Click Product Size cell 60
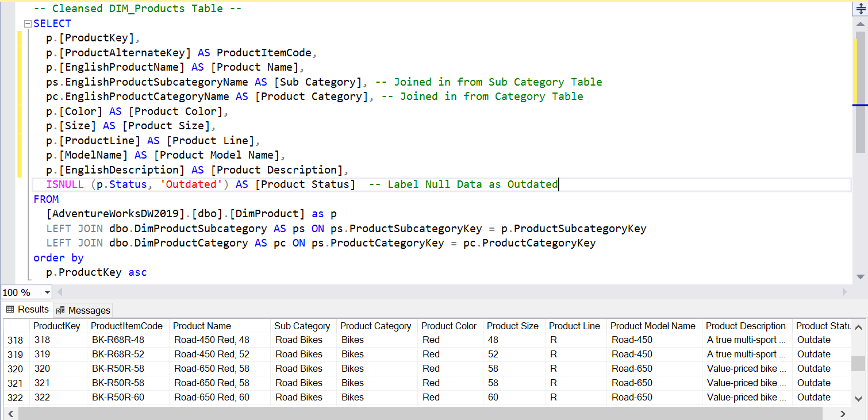Screen dimensions: 868x420 pyautogui.click(x=514, y=398)
